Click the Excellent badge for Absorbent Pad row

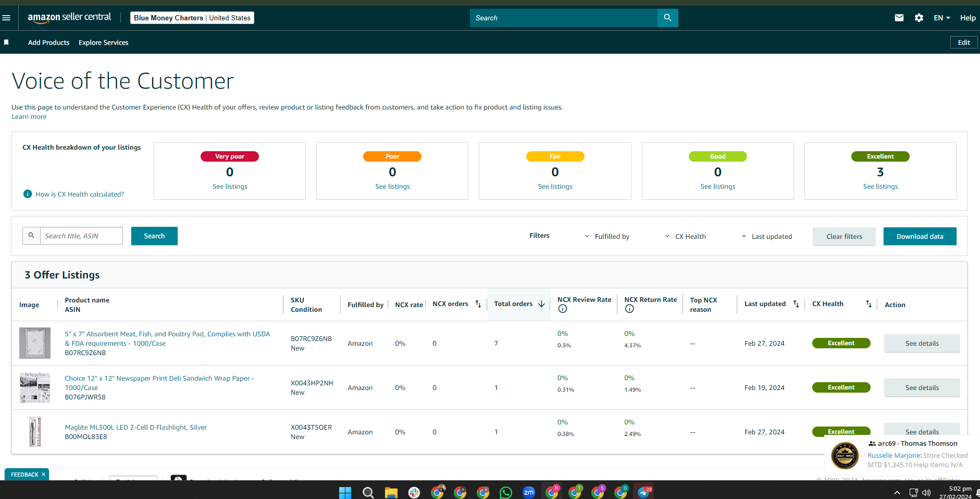[x=841, y=343]
